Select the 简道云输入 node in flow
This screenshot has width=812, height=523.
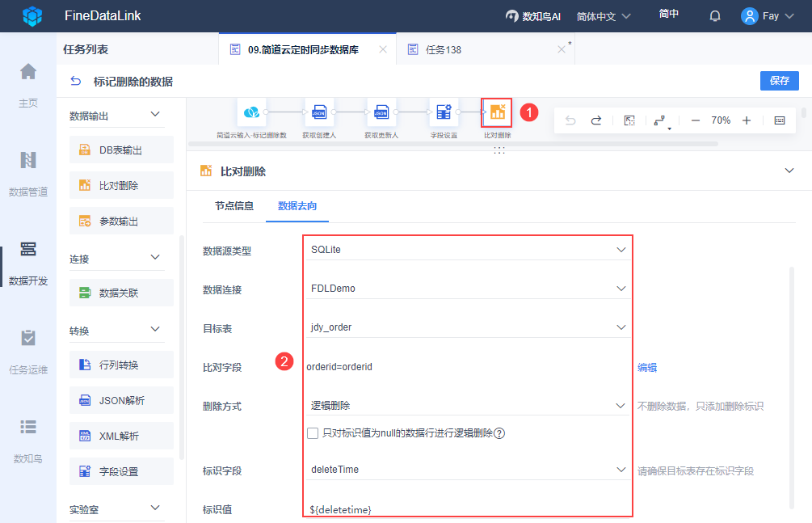[251, 112]
